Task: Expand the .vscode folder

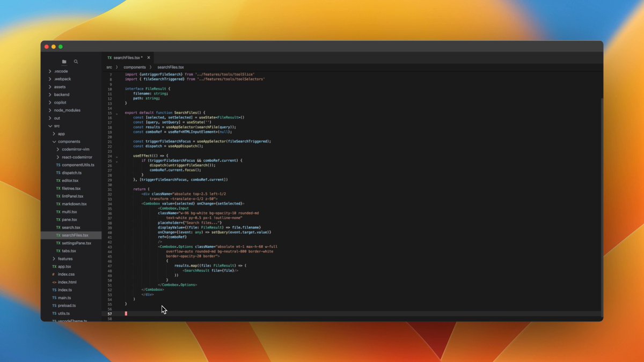Action: coord(50,71)
